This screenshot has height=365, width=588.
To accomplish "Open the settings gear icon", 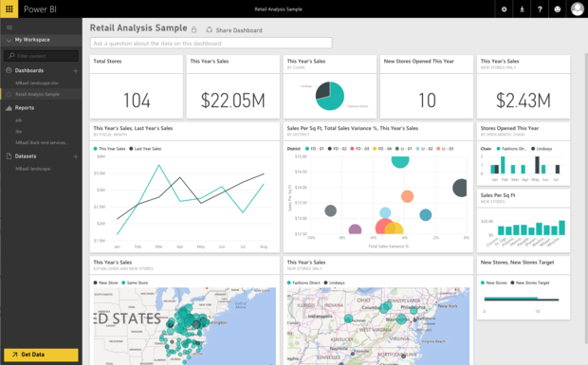I will coord(504,9).
